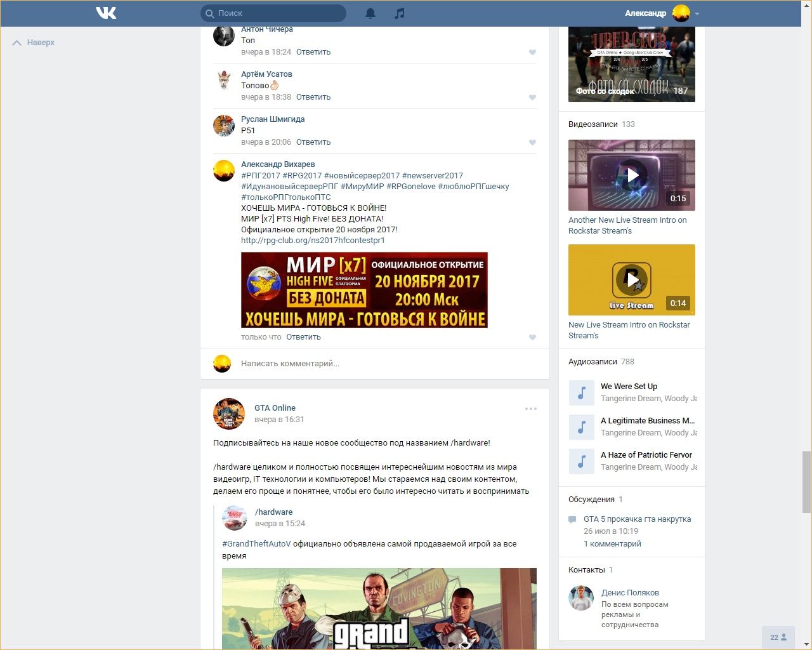Open GTA Online post author name

click(x=275, y=408)
